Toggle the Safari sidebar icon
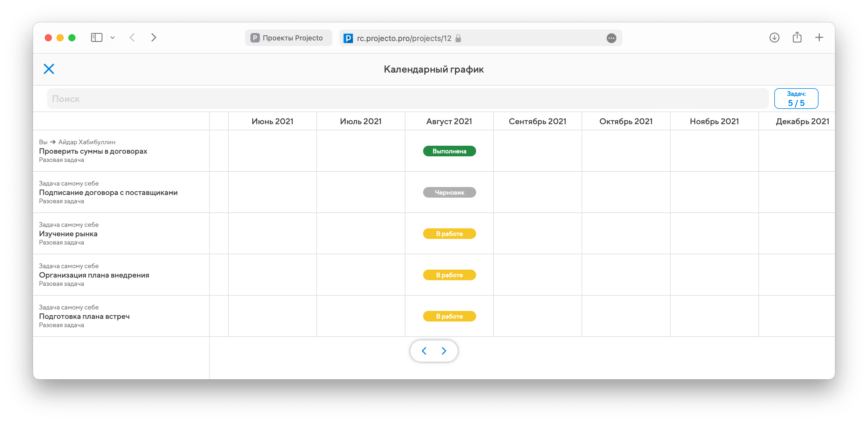Screen dimensions: 868x423 coord(96,37)
